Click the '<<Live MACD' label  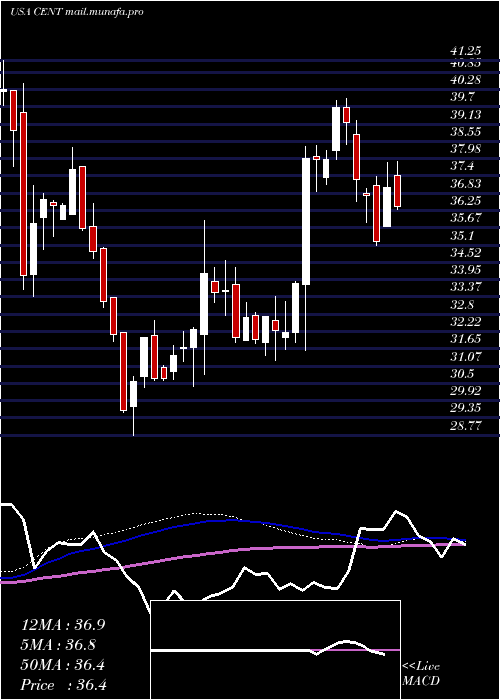pos(421,673)
